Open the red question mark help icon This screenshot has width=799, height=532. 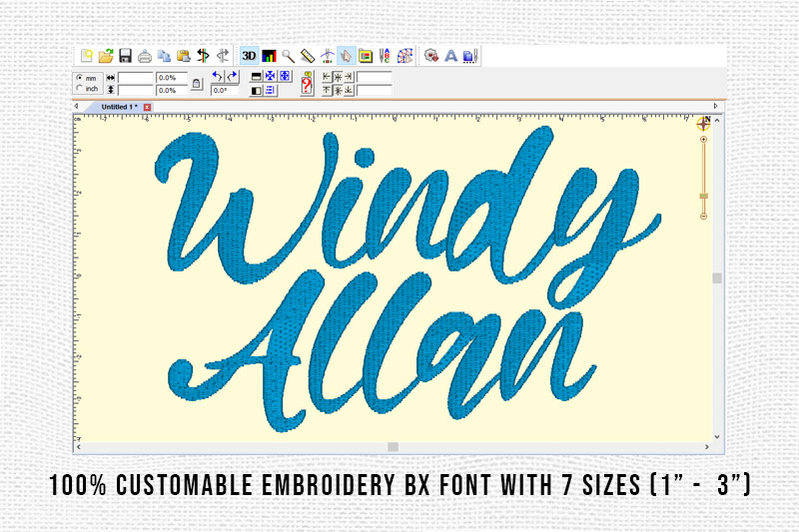click(307, 84)
